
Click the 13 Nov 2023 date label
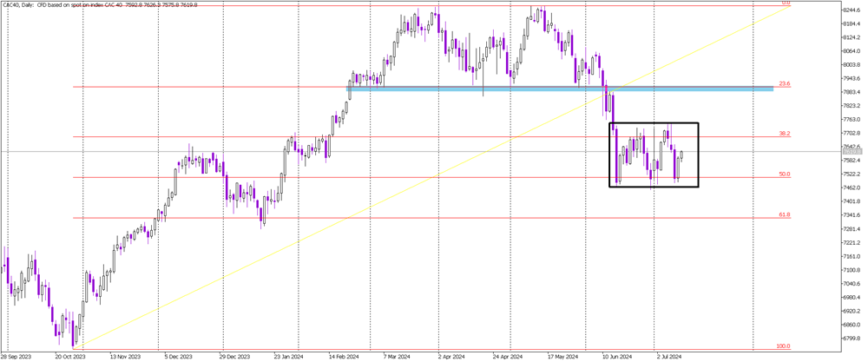(x=125, y=357)
